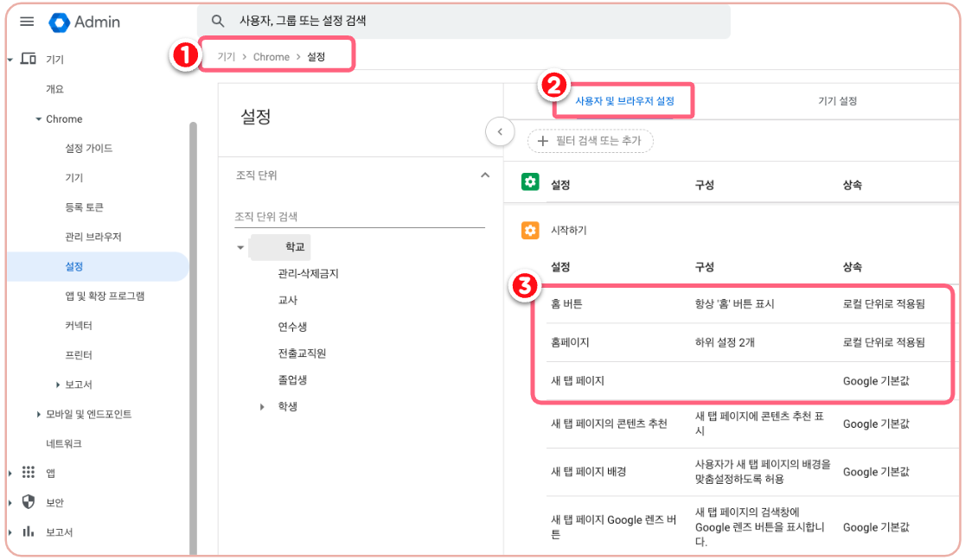965x560 pixels.
Task: Focus the top search bar field
Action: click(x=463, y=21)
